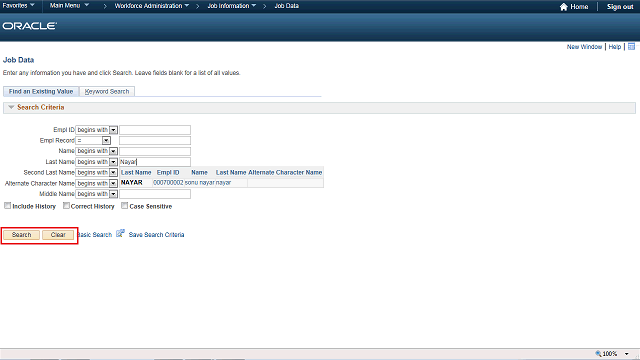Collapse the Search Criteria section
This screenshot has height=360, width=640.
coord(11,107)
